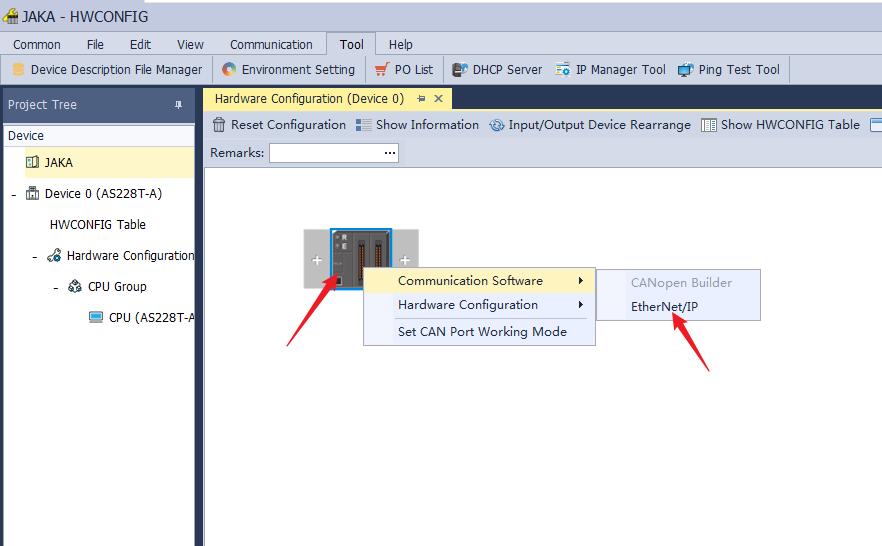Collapse the Device 0 (AS228T-A) node
The image size is (882, 546).
click(x=13, y=194)
